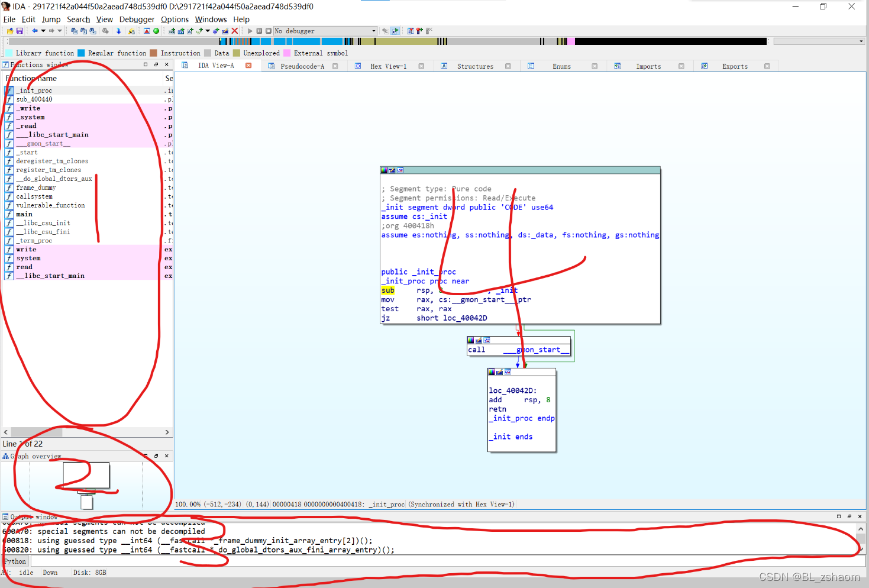Switch to the Enums tab
The height and width of the screenshot is (588, 869).
[x=561, y=66]
